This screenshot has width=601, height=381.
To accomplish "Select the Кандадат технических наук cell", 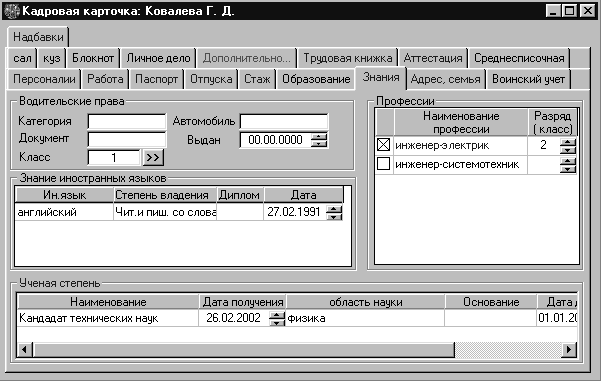I will pos(108,318).
